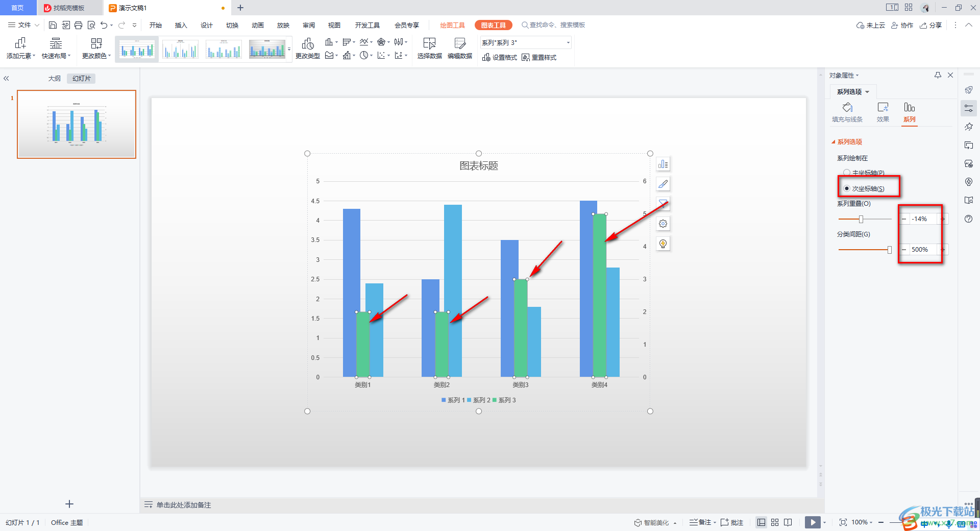
Task: Select Secondary Axis (次坐标轴) radio button
Action: (847, 188)
